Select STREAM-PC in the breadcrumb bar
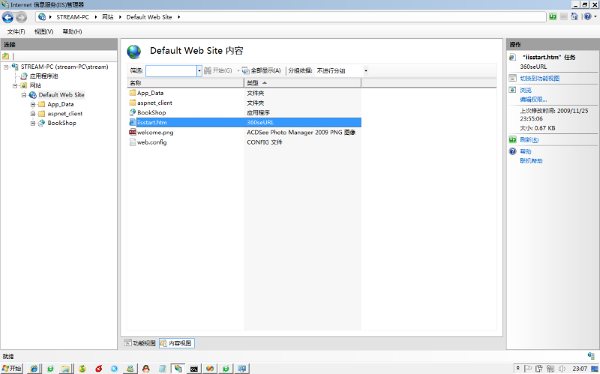Image resolution: width=600 pixels, height=374 pixels. [73, 17]
